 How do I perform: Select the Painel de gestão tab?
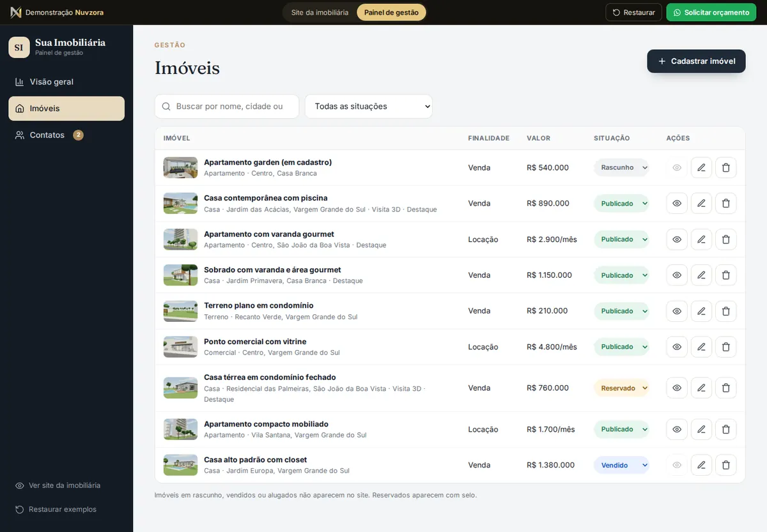pos(391,12)
